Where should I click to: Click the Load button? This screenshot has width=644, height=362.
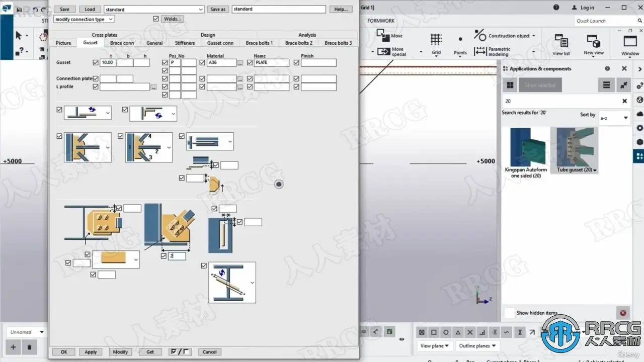[x=90, y=10]
